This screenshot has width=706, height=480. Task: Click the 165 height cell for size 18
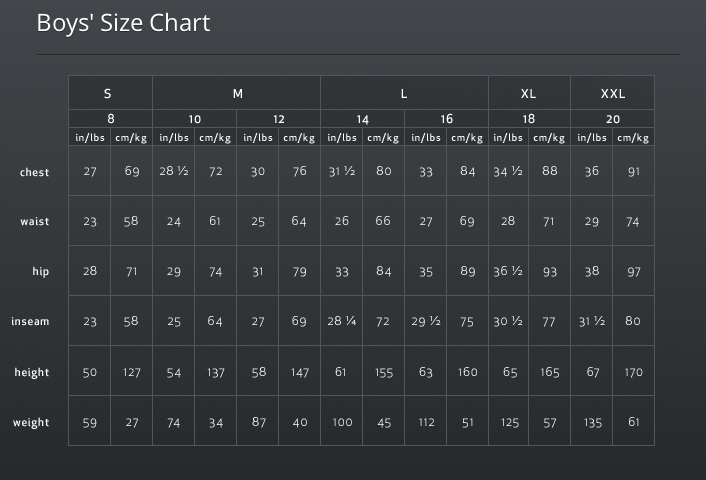[550, 372]
